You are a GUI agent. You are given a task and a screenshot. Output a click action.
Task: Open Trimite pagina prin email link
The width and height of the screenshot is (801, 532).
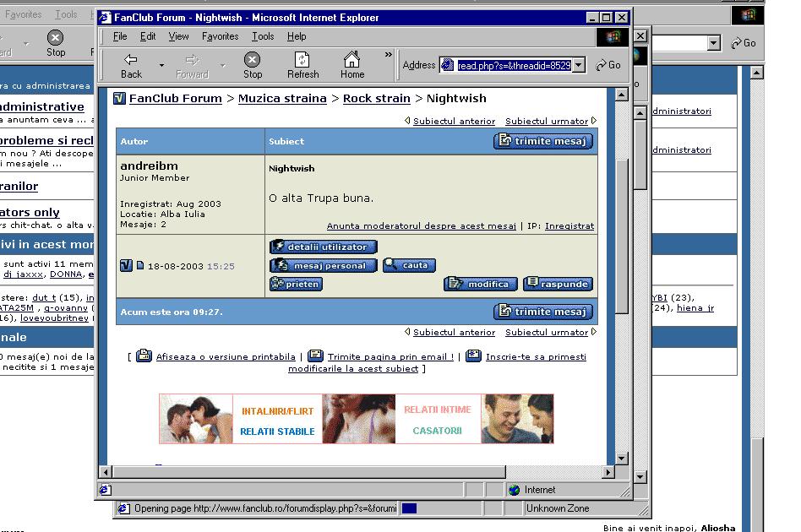pos(391,357)
